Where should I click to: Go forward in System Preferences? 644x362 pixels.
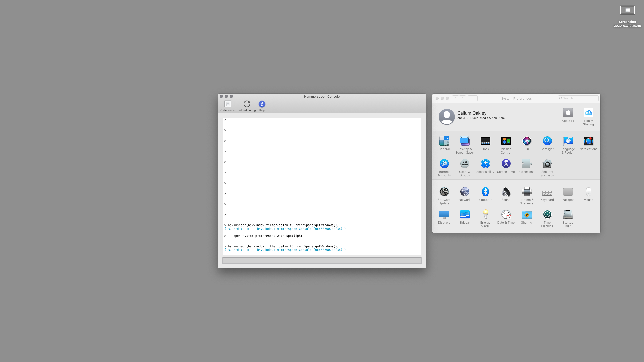point(462,98)
